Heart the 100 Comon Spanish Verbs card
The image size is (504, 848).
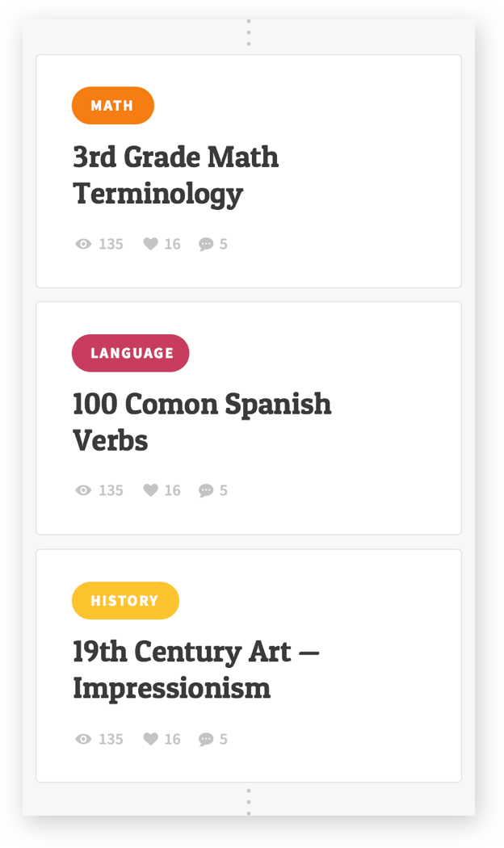pos(150,490)
